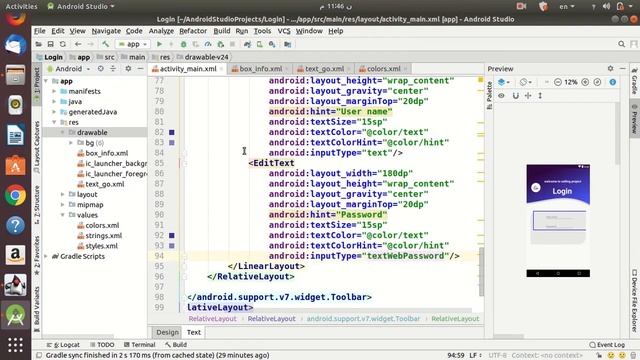Switch to box_info.xml editor tab
The height and width of the screenshot is (360, 640).
point(261,69)
